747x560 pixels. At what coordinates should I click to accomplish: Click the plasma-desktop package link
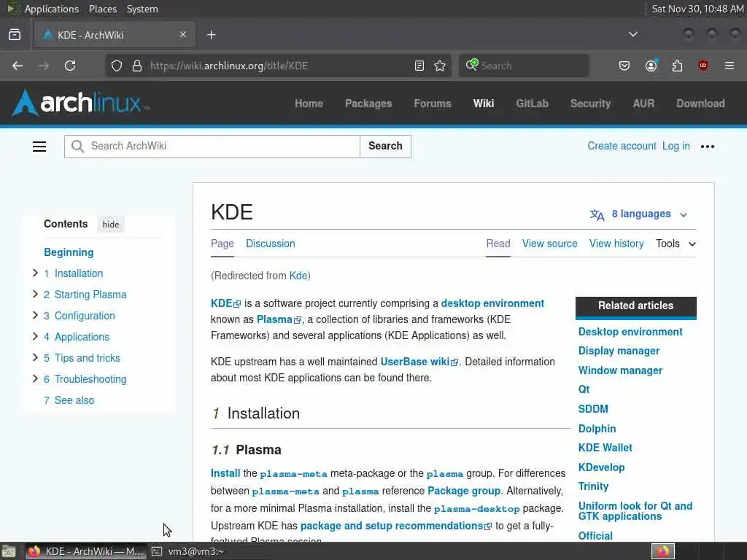476,509
